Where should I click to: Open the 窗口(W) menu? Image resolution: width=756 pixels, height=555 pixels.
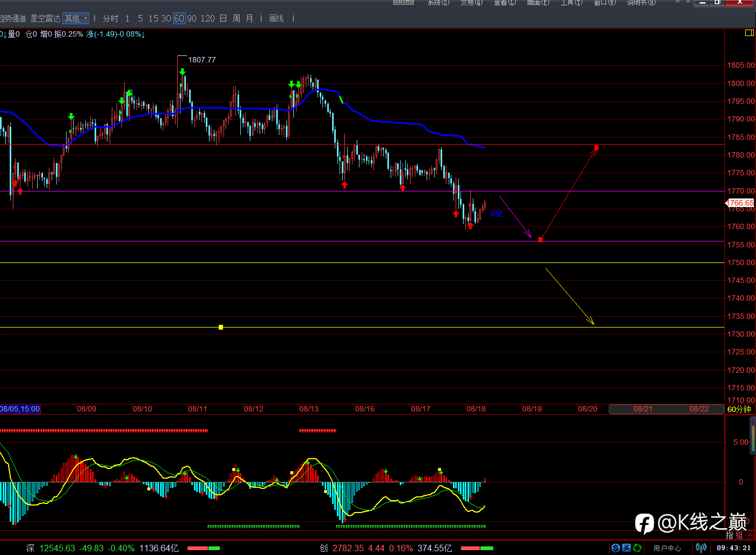point(604,3)
